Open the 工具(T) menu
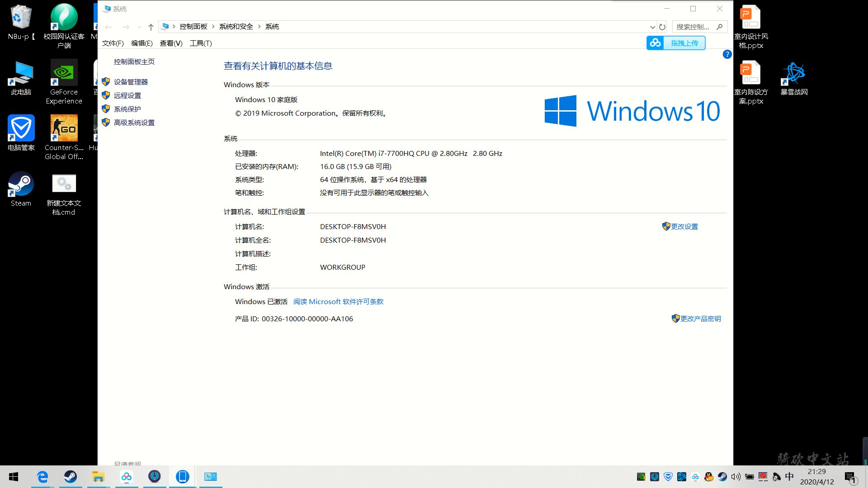Viewport: 868px width, 488px height. click(201, 43)
